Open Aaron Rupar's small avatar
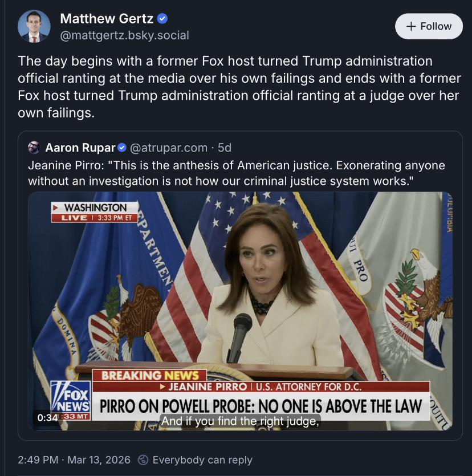The height and width of the screenshot is (476, 472). click(x=34, y=148)
